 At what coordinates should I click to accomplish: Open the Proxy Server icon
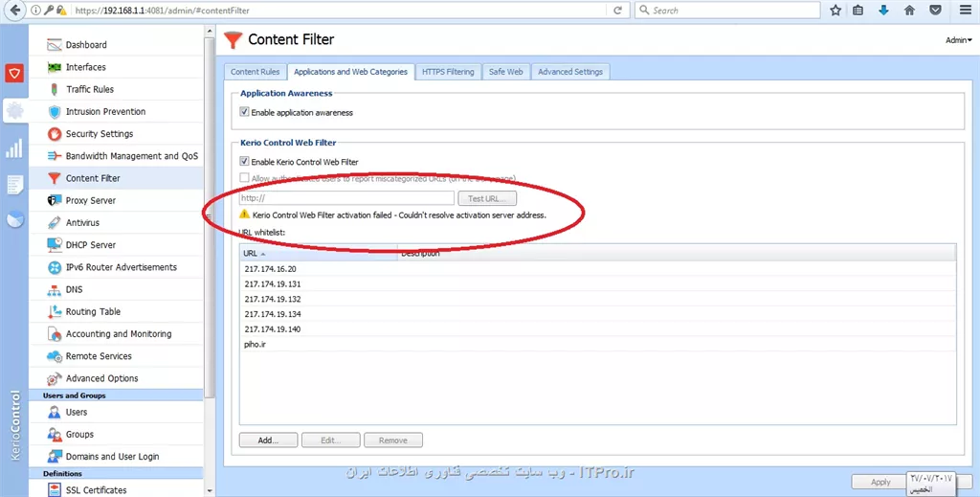click(55, 201)
